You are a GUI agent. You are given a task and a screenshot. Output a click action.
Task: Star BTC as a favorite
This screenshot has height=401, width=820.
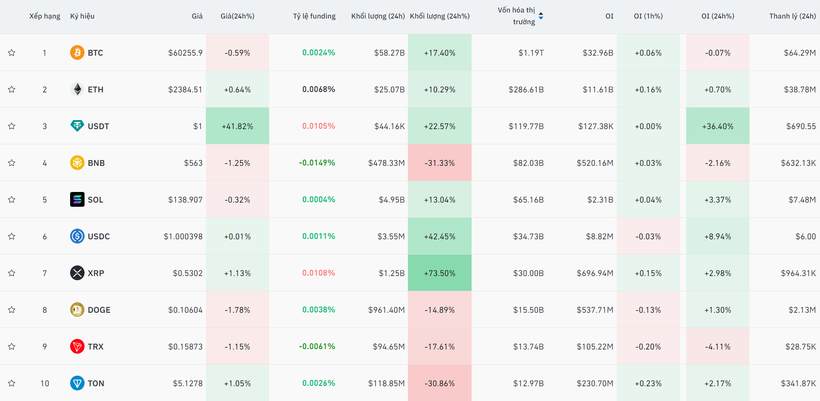pos(12,53)
